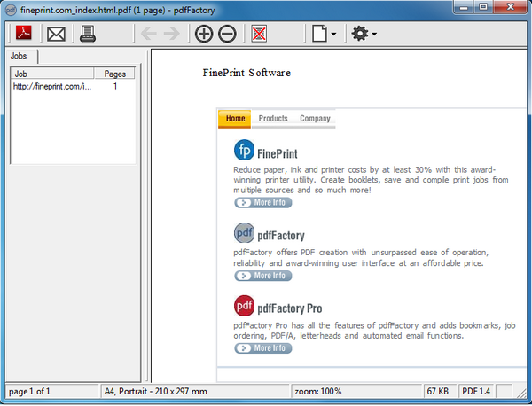Click the Pages column header
Image resolution: width=532 pixels, height=406 pixels.
tap(114, 74)
